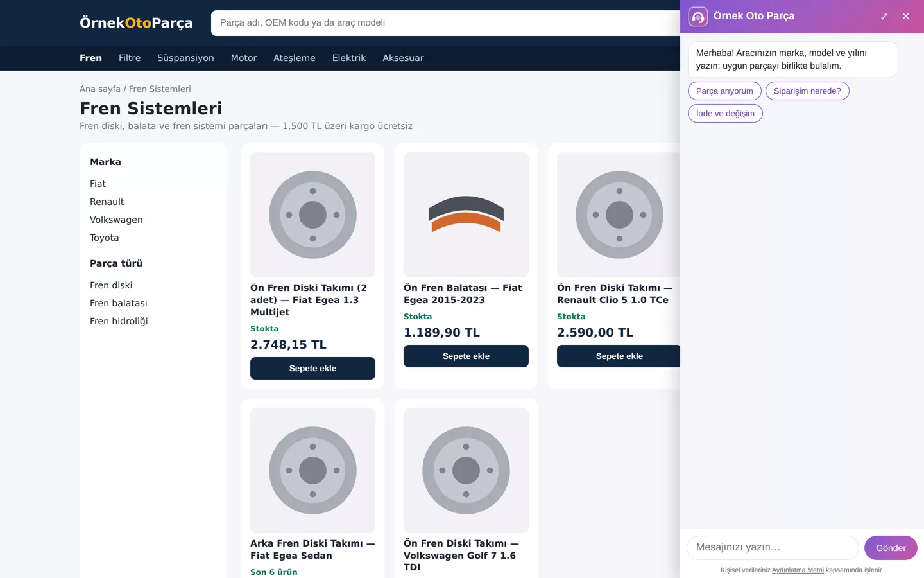The height and width of the screenshot is (578, 924).
Task: Navigate to the Elektrik category
Action: pyautogui.click(x=349, y=58)
